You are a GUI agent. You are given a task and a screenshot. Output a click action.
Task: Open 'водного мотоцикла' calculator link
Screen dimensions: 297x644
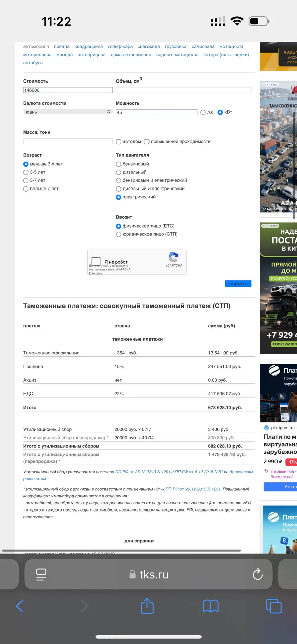[177, 55]
